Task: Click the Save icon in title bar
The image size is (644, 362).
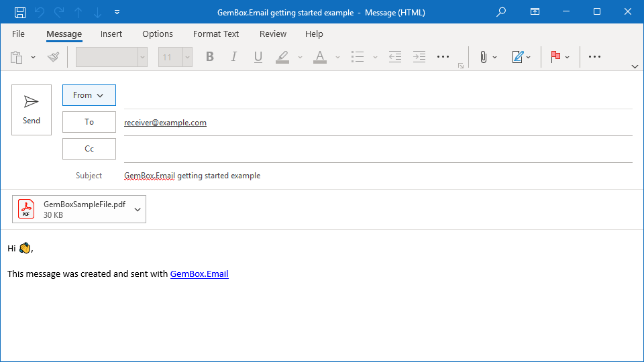Action: (20, 12)
